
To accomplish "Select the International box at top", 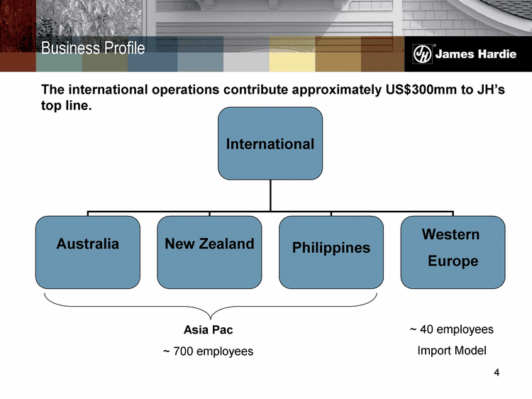I will click(270, 143).
